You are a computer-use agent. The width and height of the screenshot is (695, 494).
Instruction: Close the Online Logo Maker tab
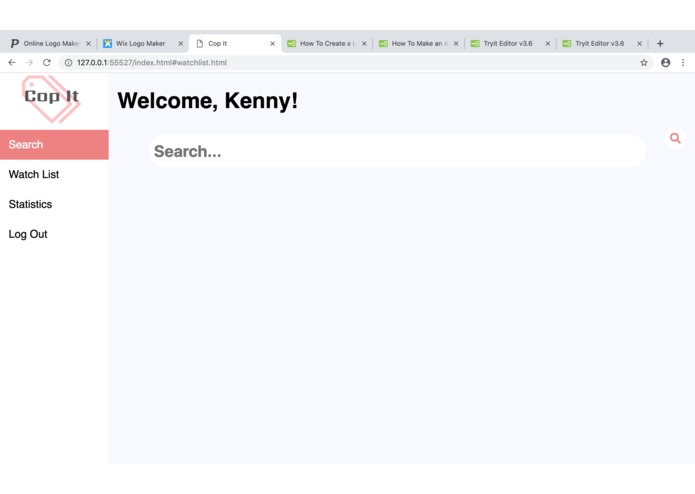88,43
